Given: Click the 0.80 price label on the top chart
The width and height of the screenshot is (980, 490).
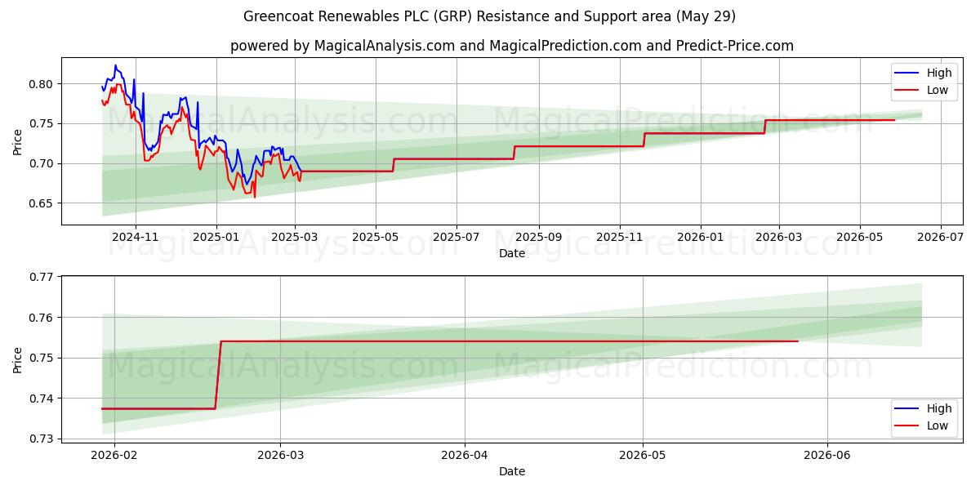Looking at the screenshot, I should (x=42, y=84).
